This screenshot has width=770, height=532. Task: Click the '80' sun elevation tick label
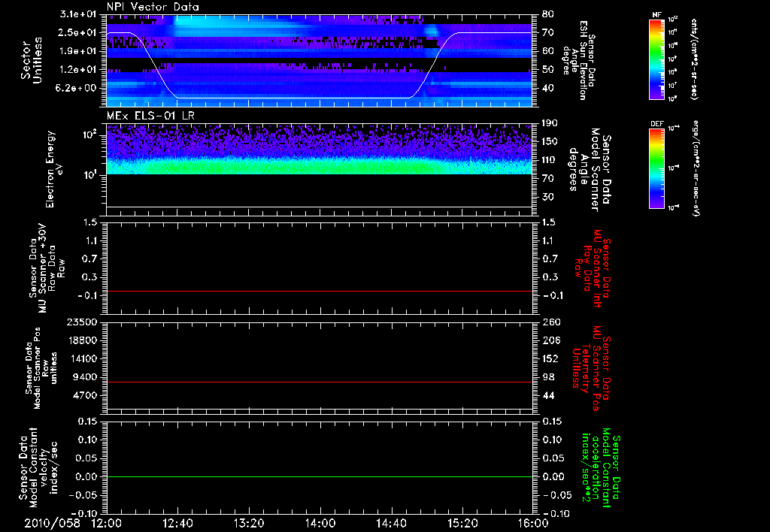(547, 14)
